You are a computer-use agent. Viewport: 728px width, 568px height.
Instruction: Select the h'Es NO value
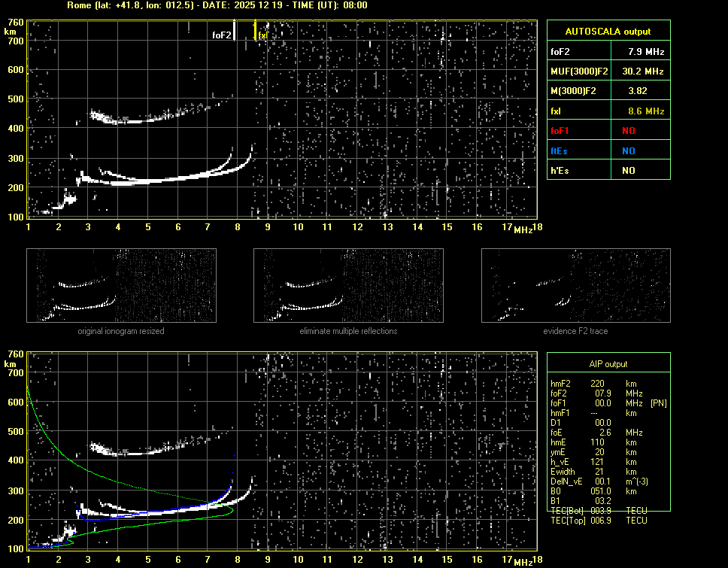click(628, 171)
